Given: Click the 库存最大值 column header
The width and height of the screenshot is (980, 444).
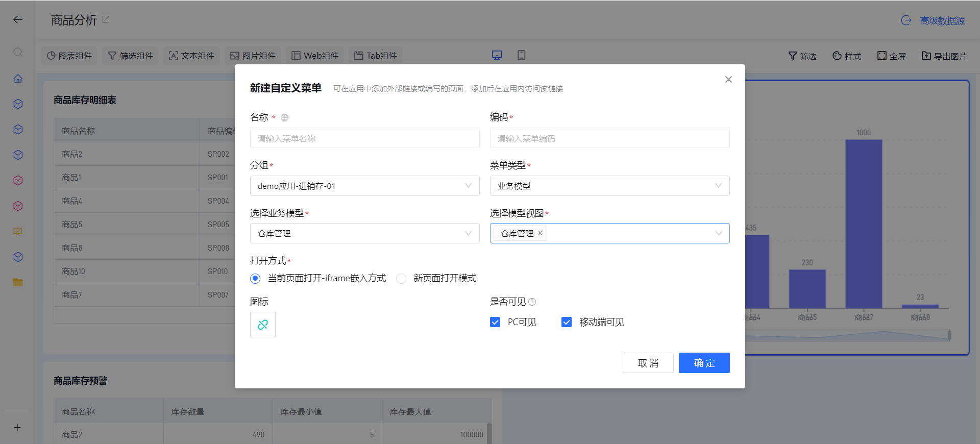Looking at the screenshot, I should [436, 411].
